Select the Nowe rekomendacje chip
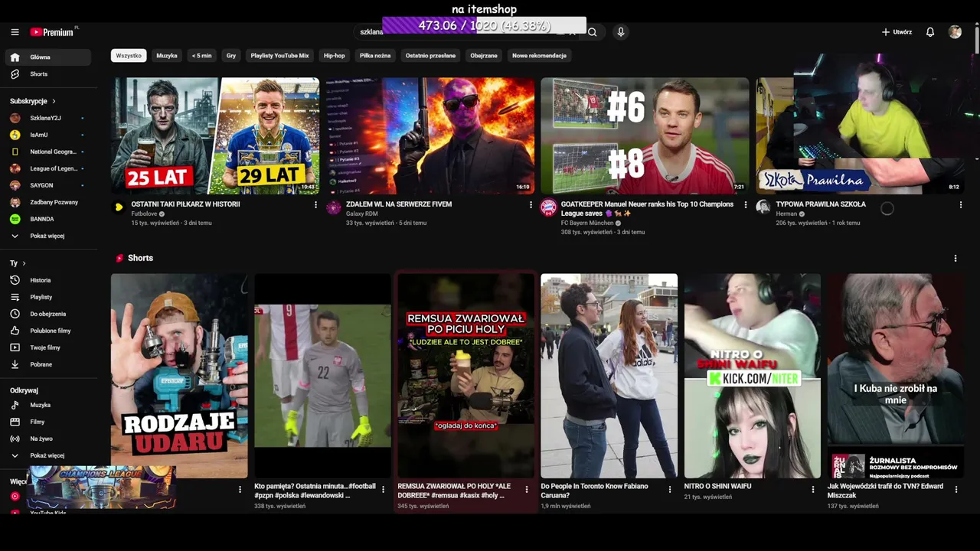Screen dimensions: 980x551 click(x=539, y=56)
